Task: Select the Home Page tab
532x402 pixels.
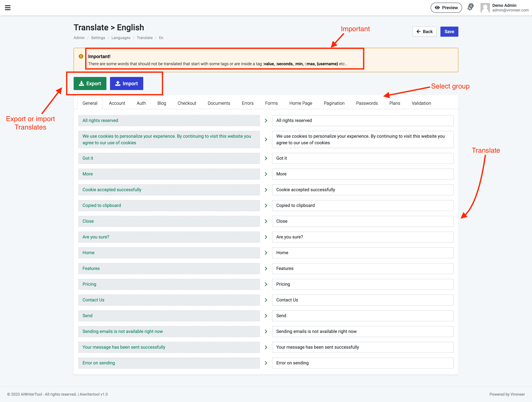Action: pyautogui.click(x=301, y=103)
